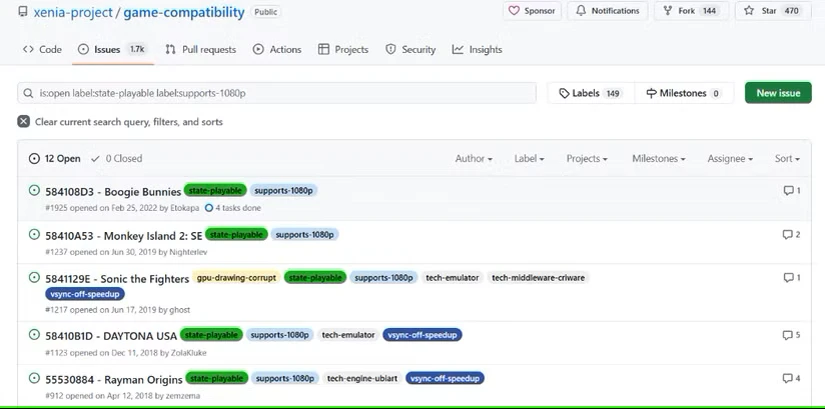This screenshot has width=825, height=409.
Task: Switch to the Insights tab
Action: pyautogui.click(x=477, y=49)
